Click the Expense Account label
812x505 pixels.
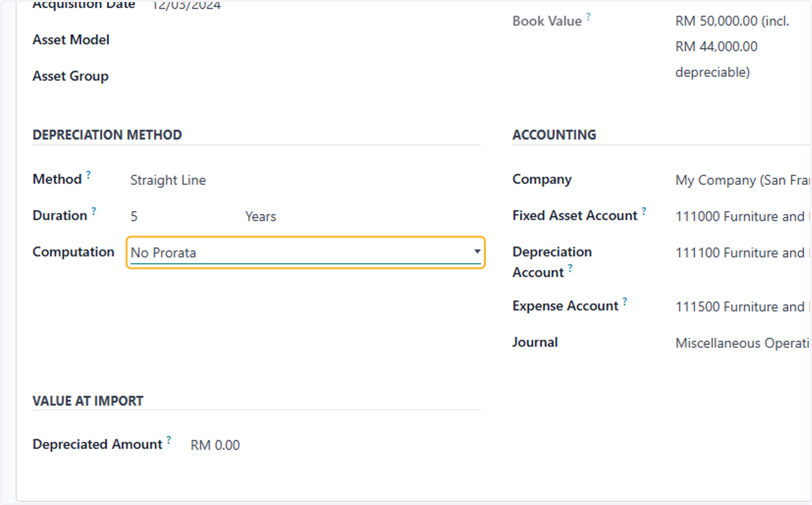click(x=566, y=306)
